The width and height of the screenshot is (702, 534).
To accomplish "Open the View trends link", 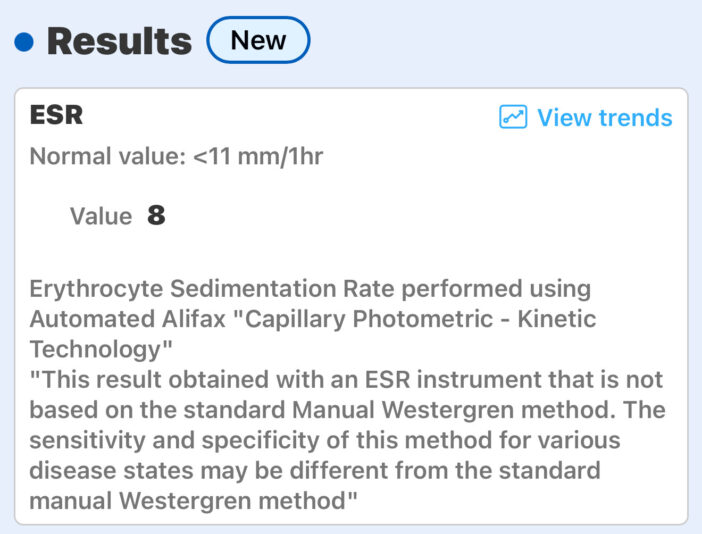I will pyautogui.click(x=604, y=117).
